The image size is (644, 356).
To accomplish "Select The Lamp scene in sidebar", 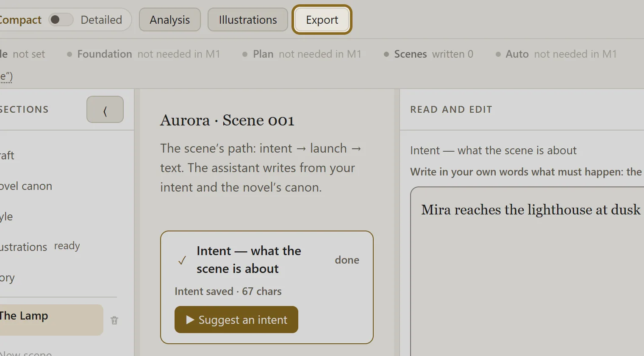I will [x=51, y=320].
